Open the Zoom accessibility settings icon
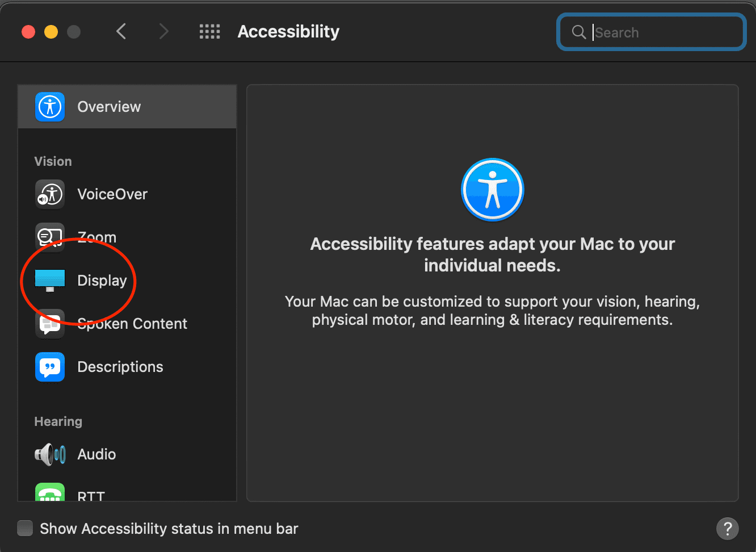This screenshot has width=756, height=552. [x=50, y=237]
